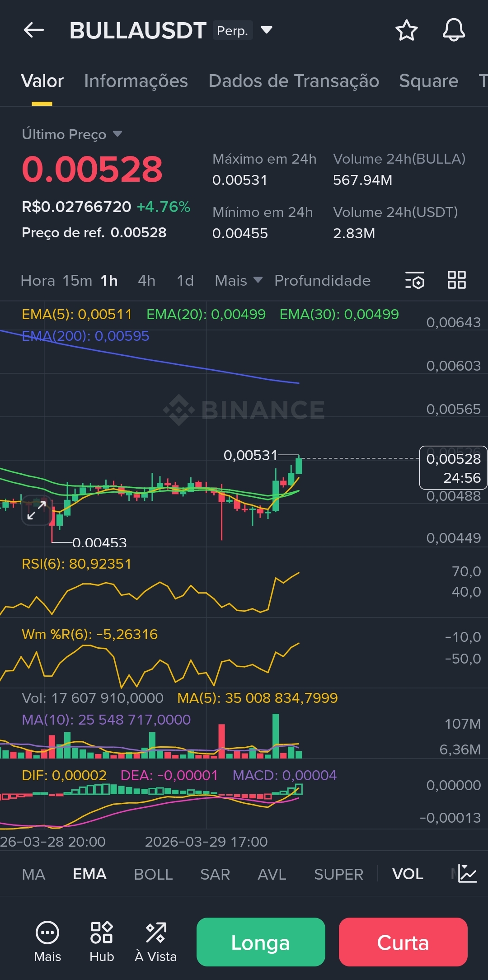Tap the EMA(5) value label
Image resolution: width=488 pixels, height=980 pixels.
click(77, 314)
